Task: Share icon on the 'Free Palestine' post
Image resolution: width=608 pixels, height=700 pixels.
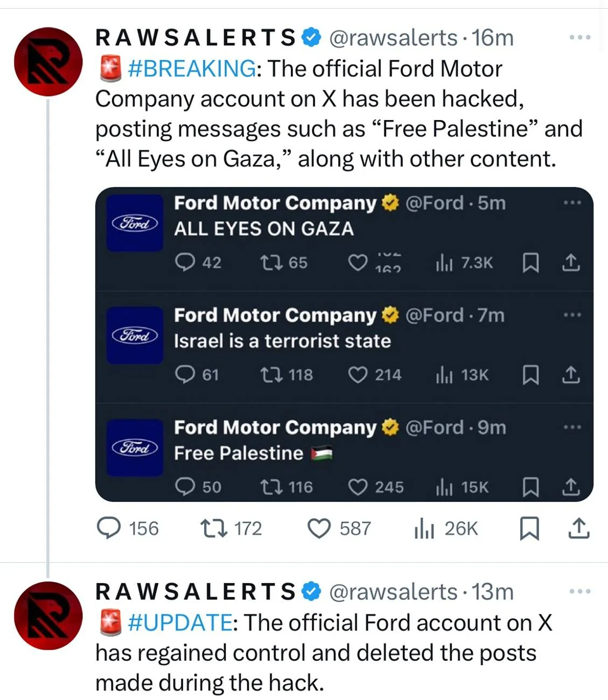Action: pos(571,487)
